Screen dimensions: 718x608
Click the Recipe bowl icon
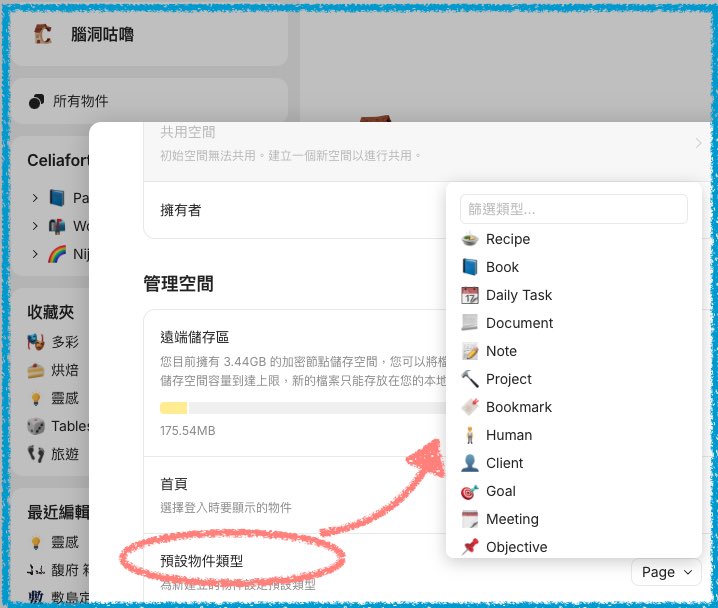[470, 239]
